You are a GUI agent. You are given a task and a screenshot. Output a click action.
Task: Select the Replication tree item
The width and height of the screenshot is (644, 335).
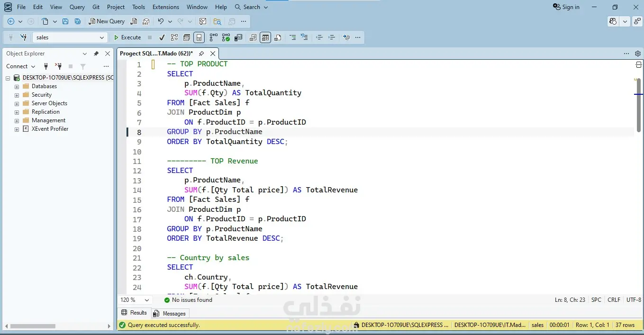[45, 112]
